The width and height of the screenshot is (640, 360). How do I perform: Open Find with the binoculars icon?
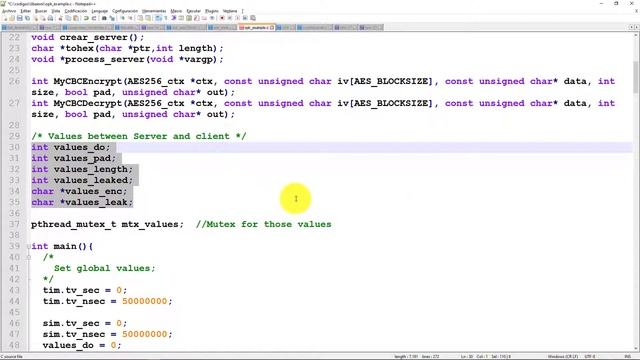(104, 18)
